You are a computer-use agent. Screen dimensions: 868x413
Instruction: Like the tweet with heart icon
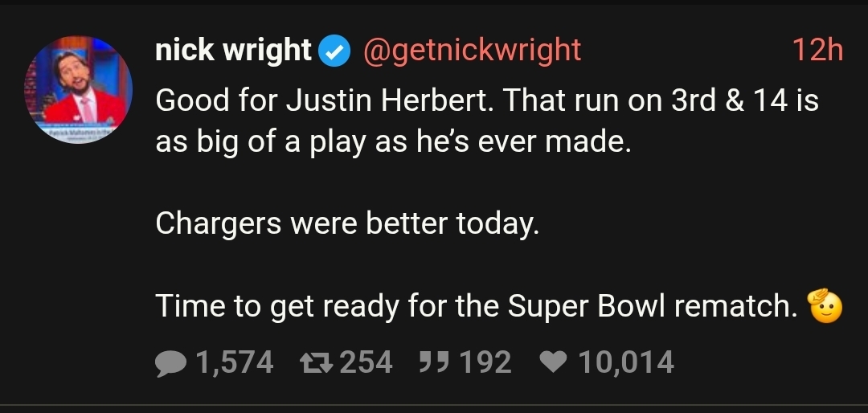click(x=555, y=362)
